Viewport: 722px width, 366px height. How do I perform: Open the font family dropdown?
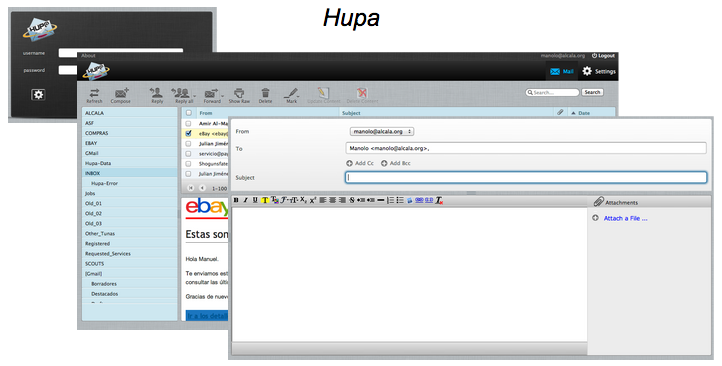click(285, 200)
